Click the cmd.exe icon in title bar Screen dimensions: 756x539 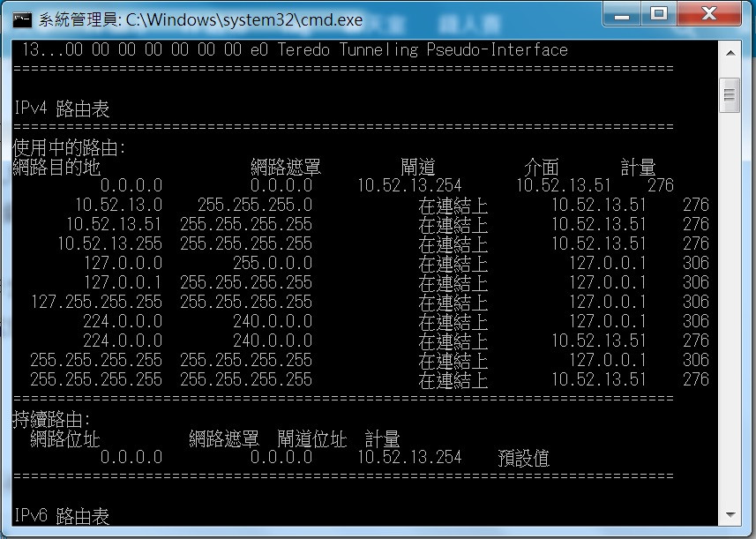click(x=22, y=19)
